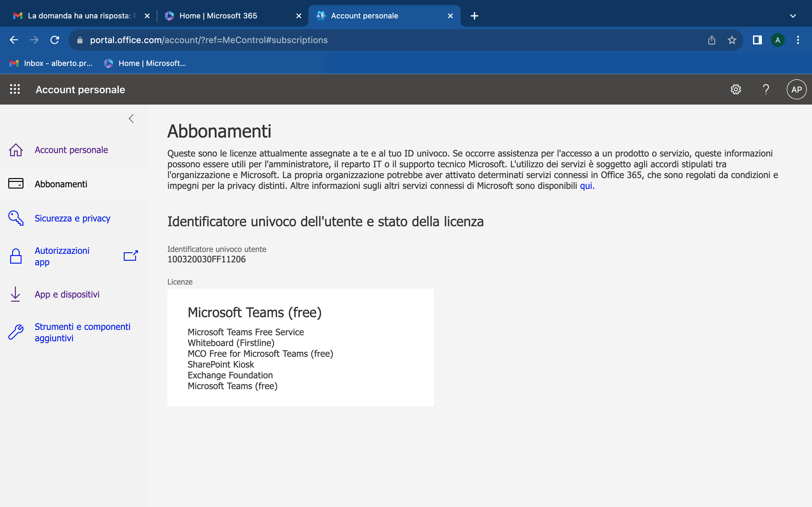Image resolution: width=812 pixels, height=507 pixels.
Task: Expand the browser tab search chevron
Action: click(x=793, y=16)
